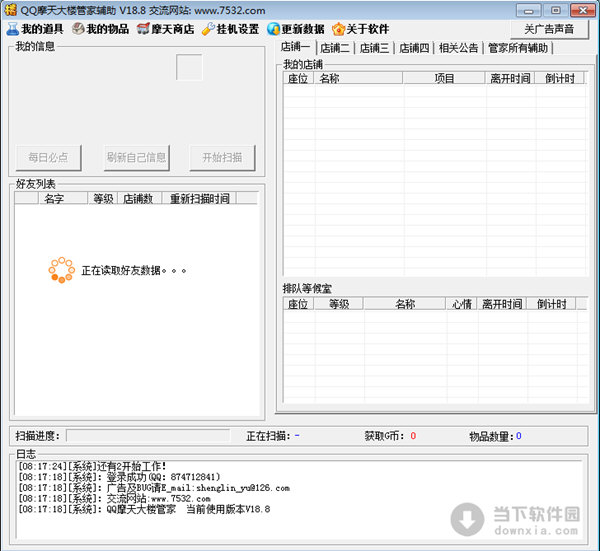Open 我的道具 flask icon
This screenshot has height=551, width=600.
[x=13, y=29]
